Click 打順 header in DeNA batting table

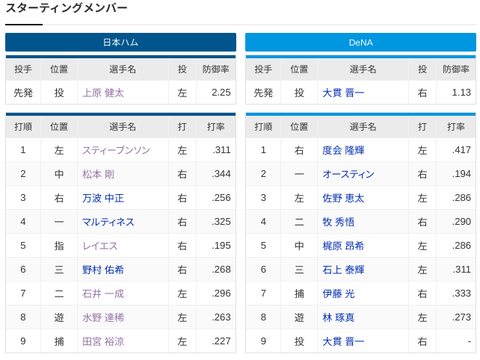[263, 127]
